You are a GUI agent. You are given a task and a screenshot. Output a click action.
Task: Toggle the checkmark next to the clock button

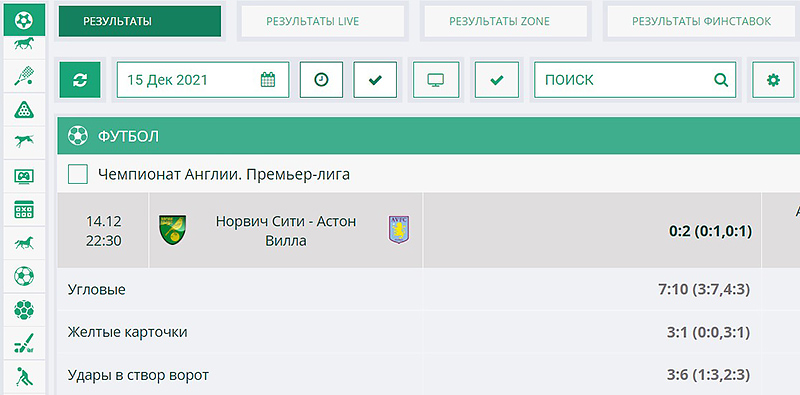point(375,80)
